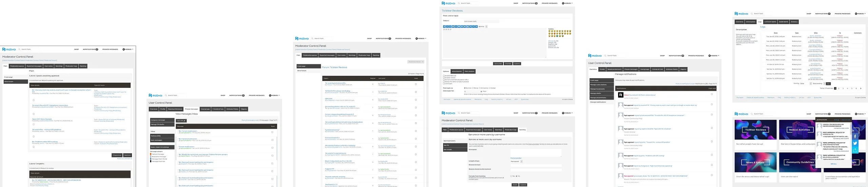The width and height of the screenshot is (868, 187).
Task: Click the Mobvoi logo on the Manage notifications page
Action: 595,56
